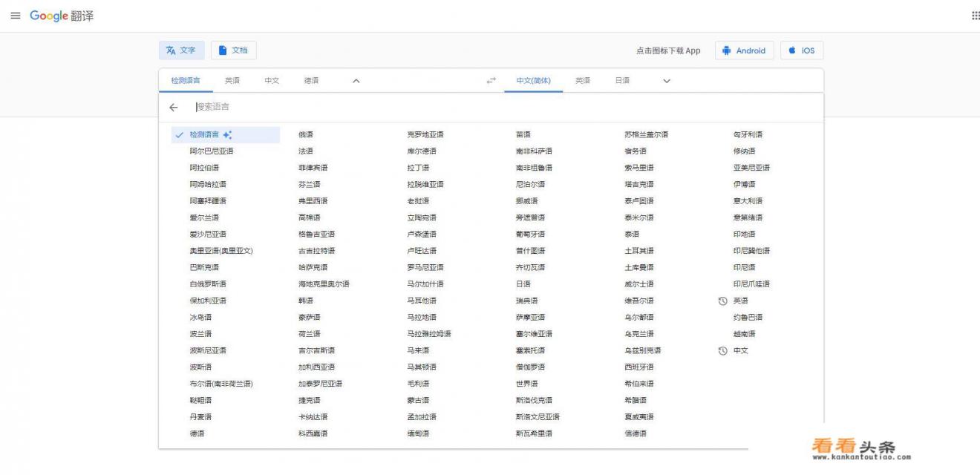The height and width of the screenshot is (475, 980).
Task: Choose 阿拉伯语 from language list
Action: (204, 168)
